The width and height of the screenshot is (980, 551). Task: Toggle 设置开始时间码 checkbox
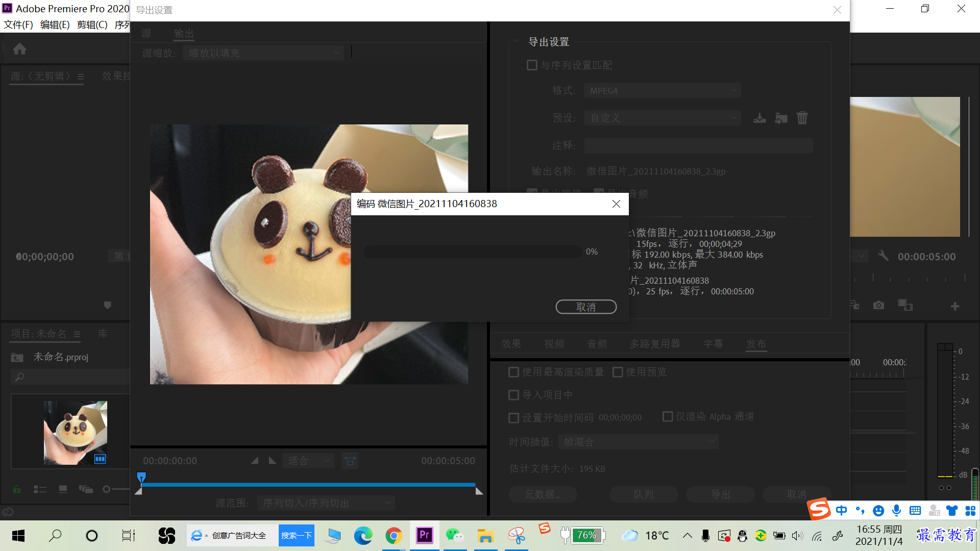pos(514,418)
